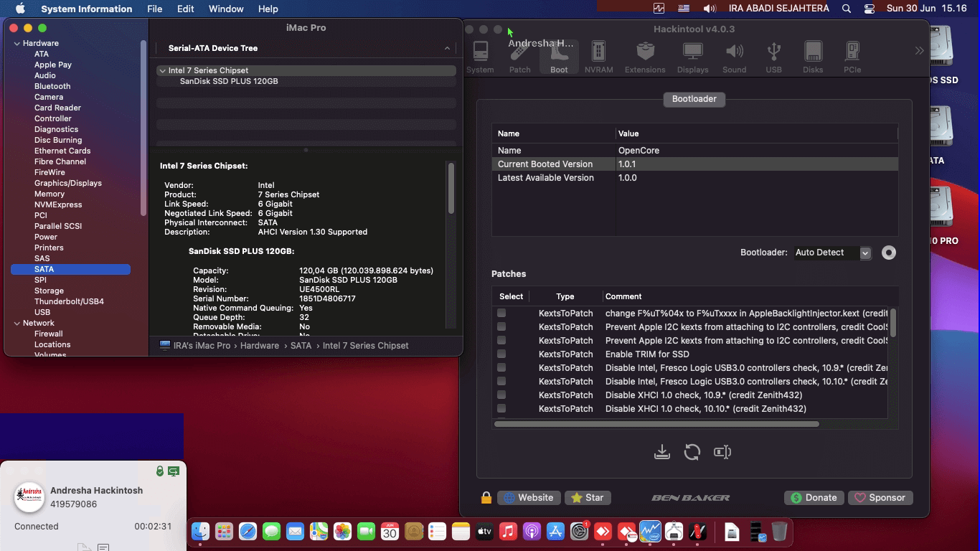This screenshot has height=551, width=980.
Task: Open Messages from the Dock
Action: [271, 532]
